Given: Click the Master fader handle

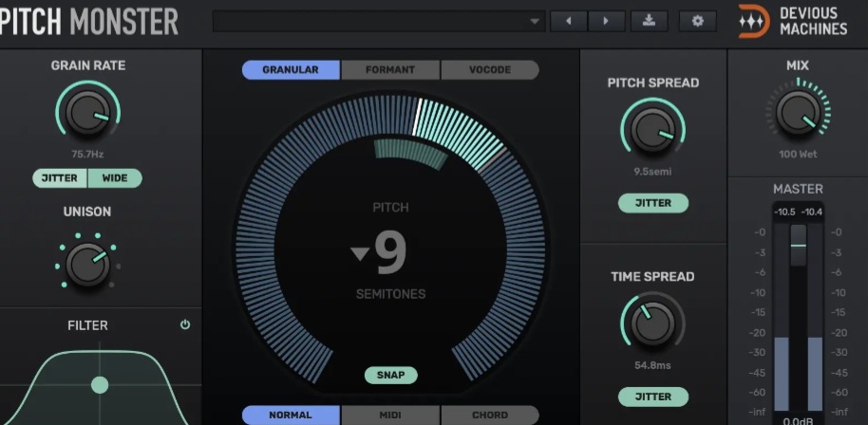Looking at the screenshot, I should [799, 245].
